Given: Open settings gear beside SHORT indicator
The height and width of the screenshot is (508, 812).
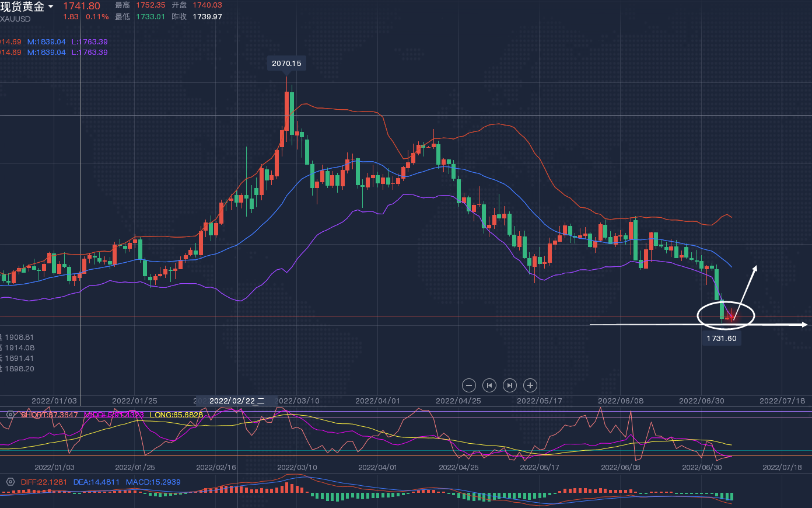Looking at the screenshot, I should [10, 415].
